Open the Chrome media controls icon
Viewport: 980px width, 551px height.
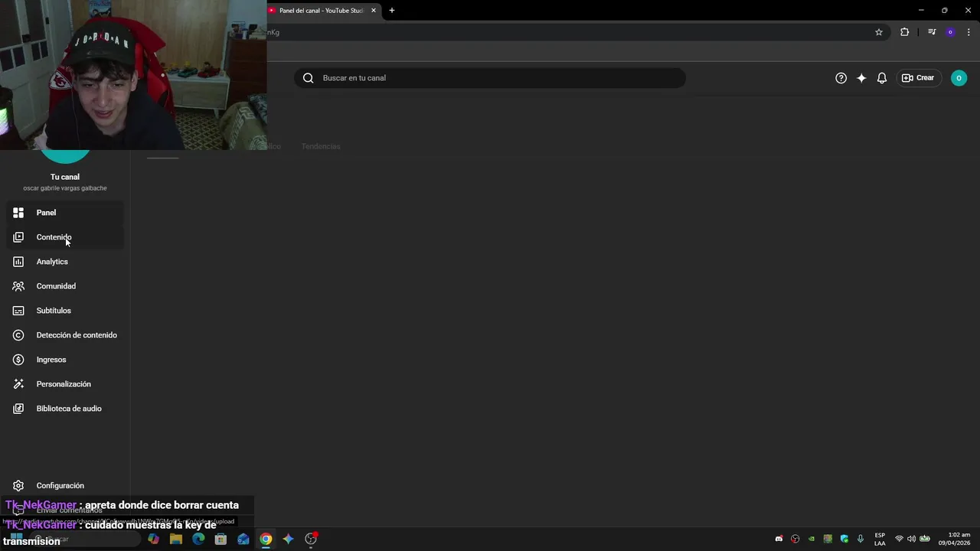point(932,32)
